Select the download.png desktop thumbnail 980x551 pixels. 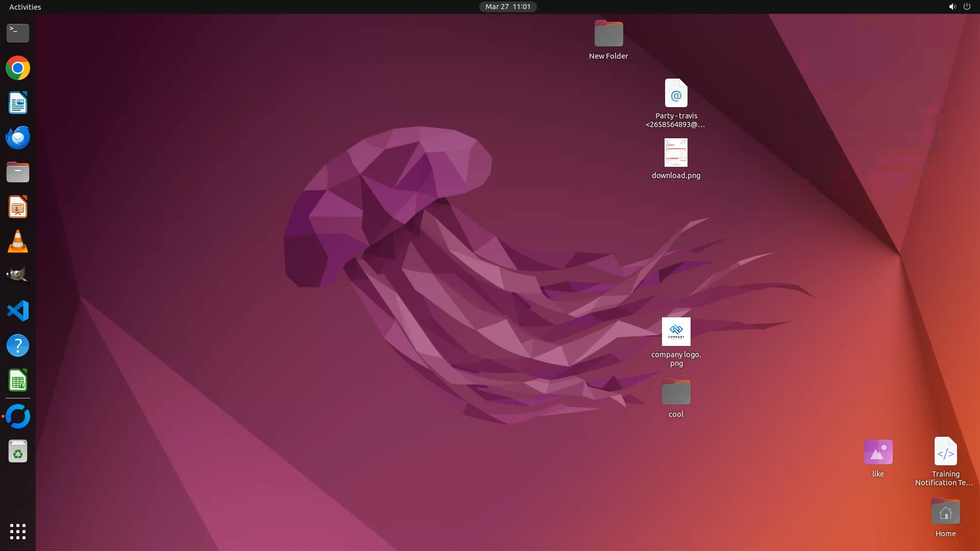[x=676, y=153]
